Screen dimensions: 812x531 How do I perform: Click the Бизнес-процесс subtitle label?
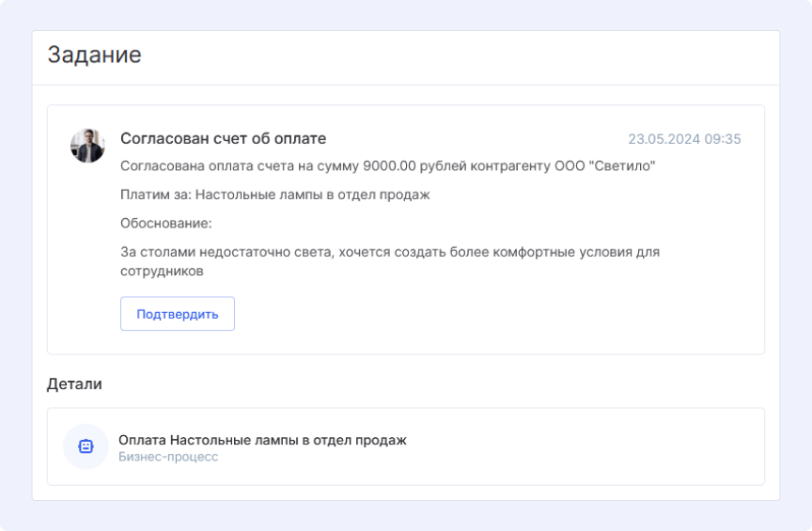[167, 457]
